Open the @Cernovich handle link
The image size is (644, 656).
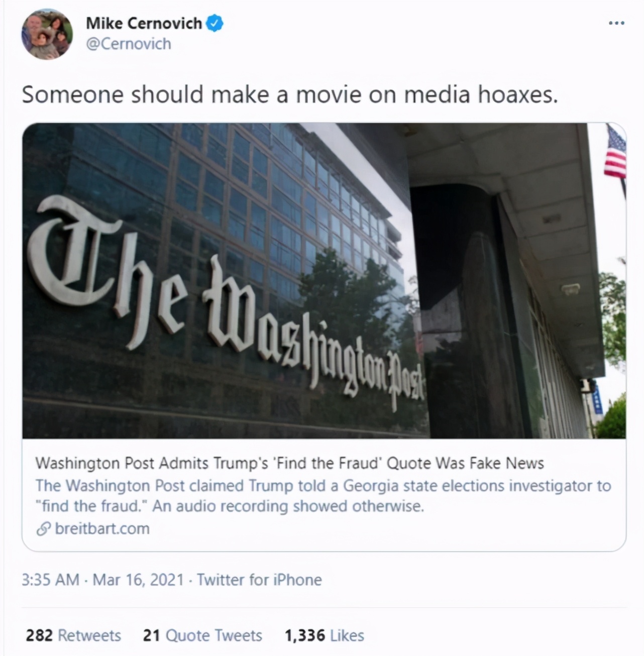pos(129,44)
